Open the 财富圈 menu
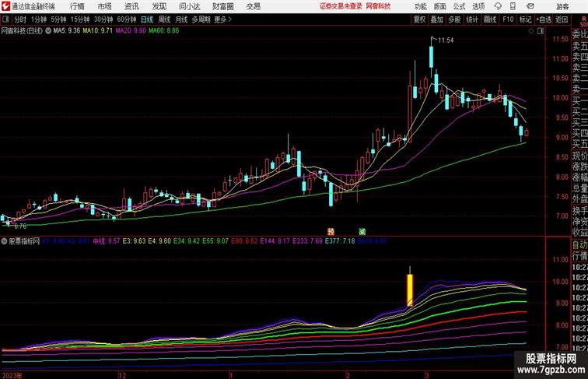 pyautogui.click(x=222, y=6)
